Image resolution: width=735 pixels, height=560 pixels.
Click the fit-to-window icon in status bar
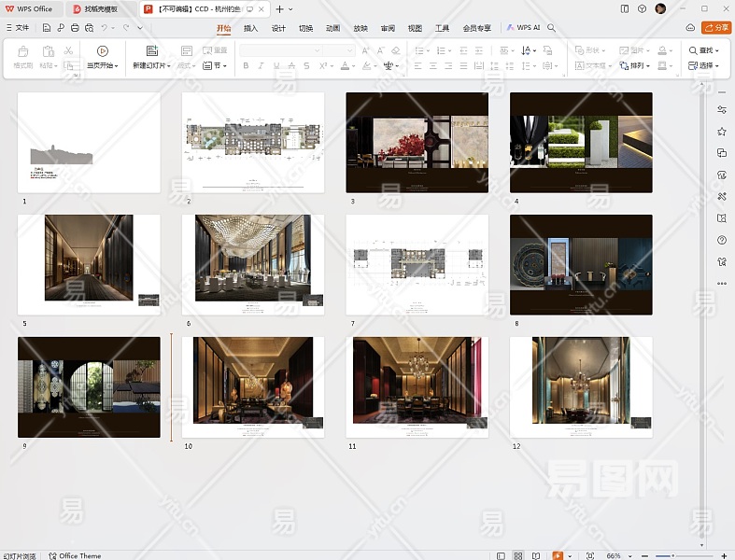point(588,555)
